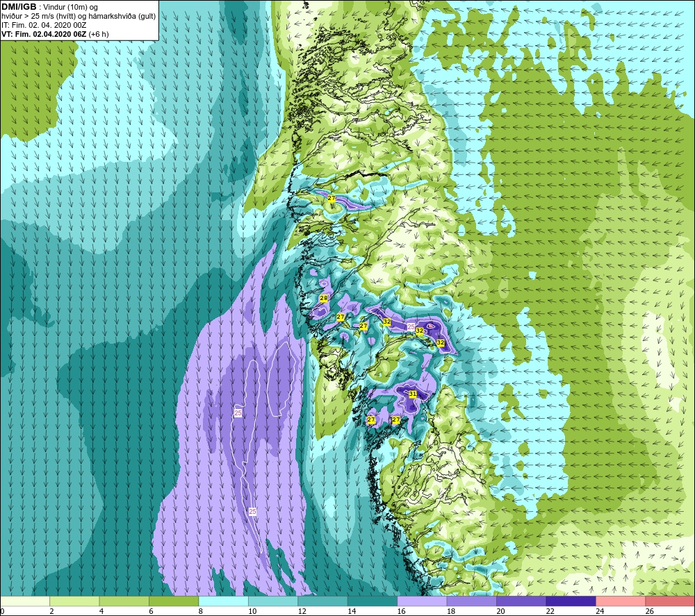Image resolution: width=695 pixels, height=616 pixels.
Task: Click the 'Vindur (10m) og' header text
Action: point(70,8)
